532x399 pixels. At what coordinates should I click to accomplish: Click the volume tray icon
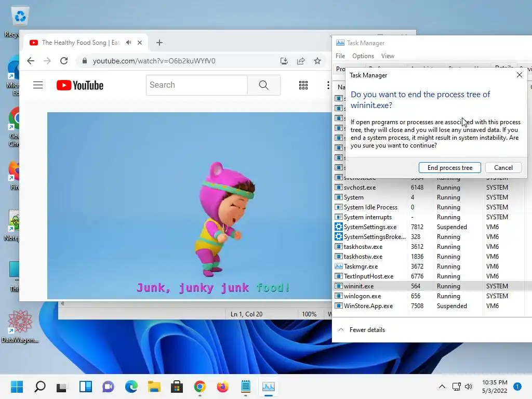[x=469, y=387]
